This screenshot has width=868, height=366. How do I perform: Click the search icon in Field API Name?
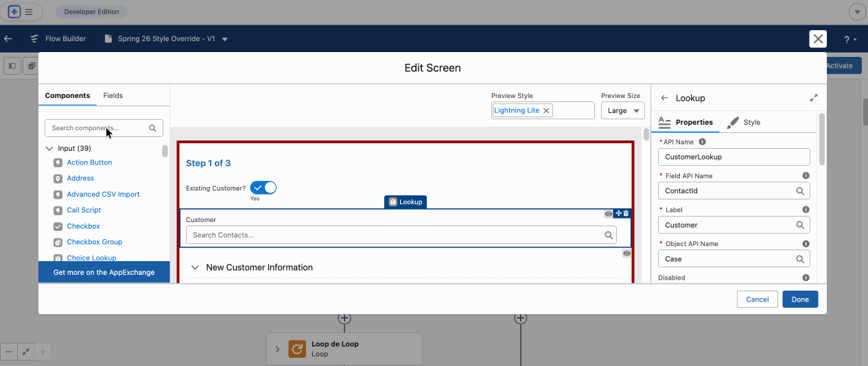click(800, 191)
